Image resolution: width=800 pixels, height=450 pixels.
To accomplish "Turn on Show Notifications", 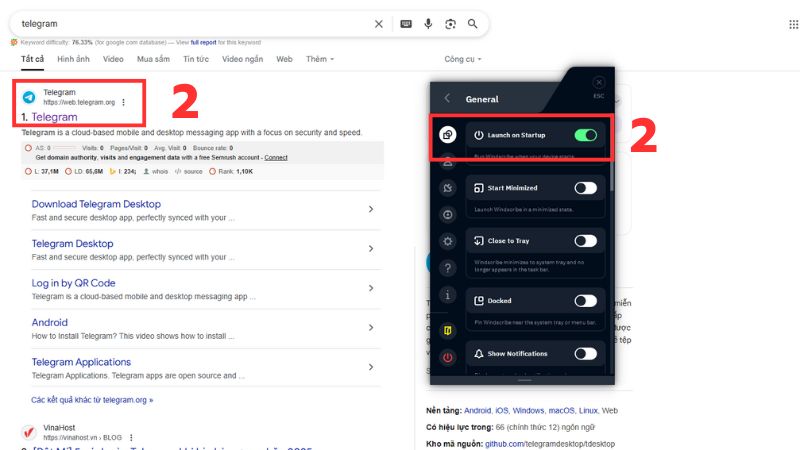I will click(585, 354).
